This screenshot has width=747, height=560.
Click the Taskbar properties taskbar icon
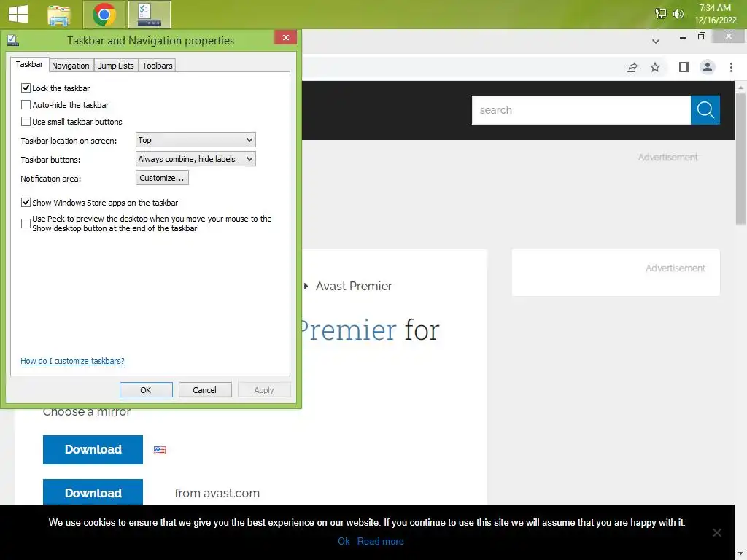[x=150, y=15]
